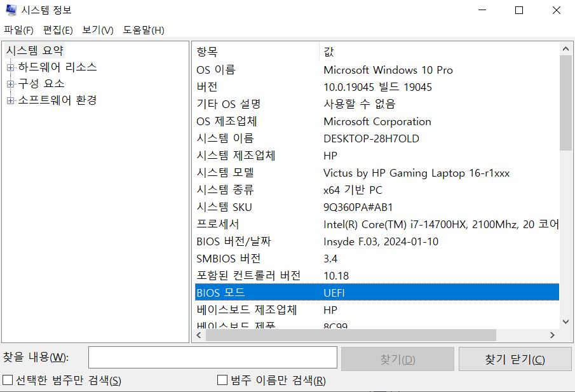575x392 pixels.
Task: Expand the 하드웨어 리소스 node
Action: [10, 67]
